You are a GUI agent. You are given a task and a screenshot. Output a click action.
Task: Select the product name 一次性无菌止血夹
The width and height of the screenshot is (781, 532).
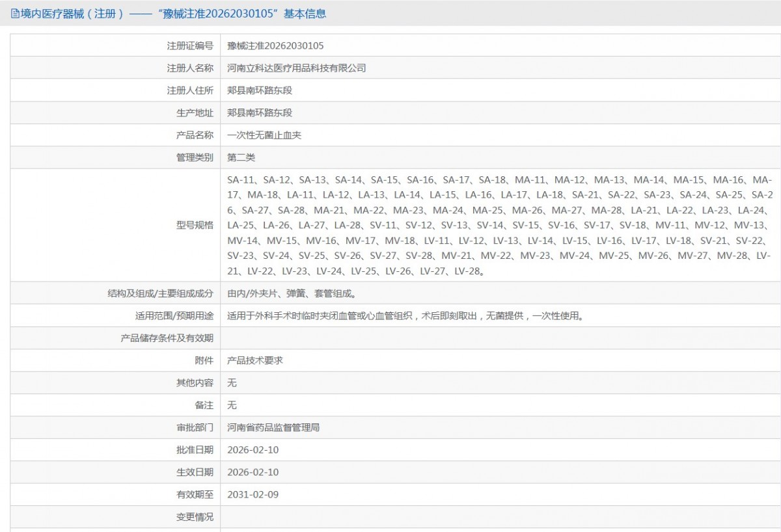click(x=264, y=135)
